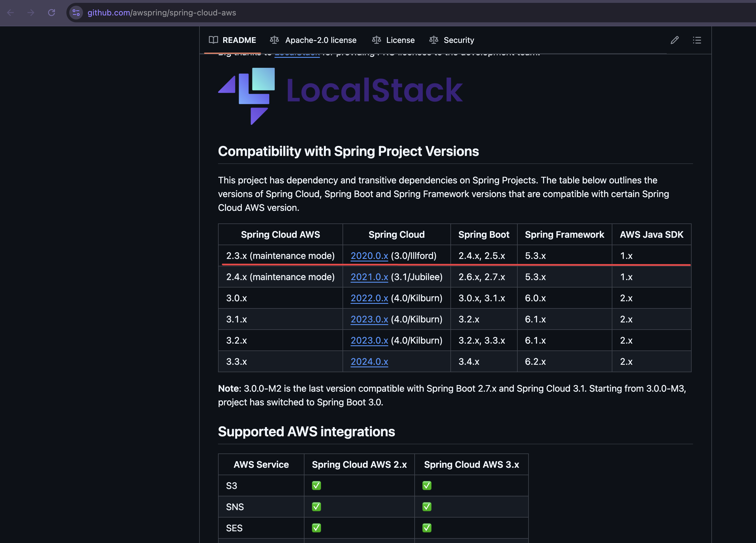Click SNS checkmark under Spring Cloud AWS 3.x
The width and height of the screenshot is (756, 543).
click(x=427, y=507)
